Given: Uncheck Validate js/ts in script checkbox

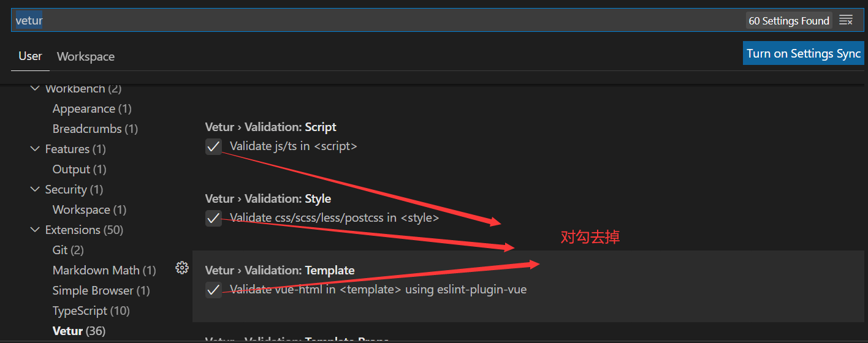Looking at the screenshot, I should (213, 146).
